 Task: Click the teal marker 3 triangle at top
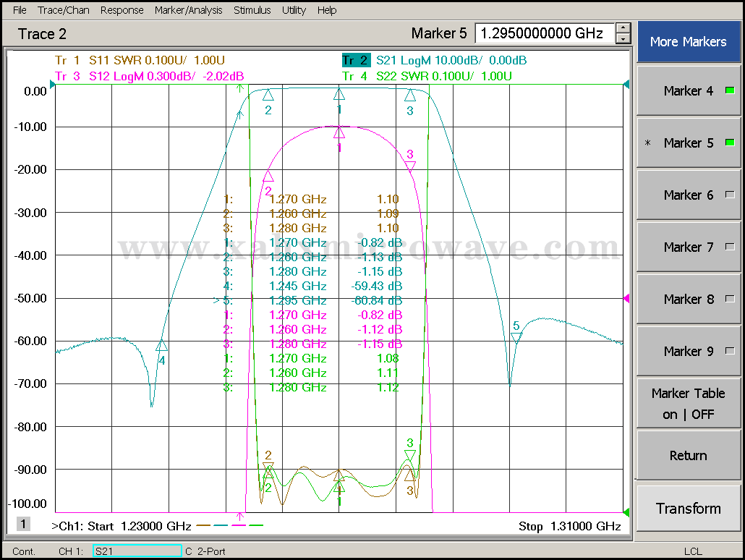coord(410,96)
